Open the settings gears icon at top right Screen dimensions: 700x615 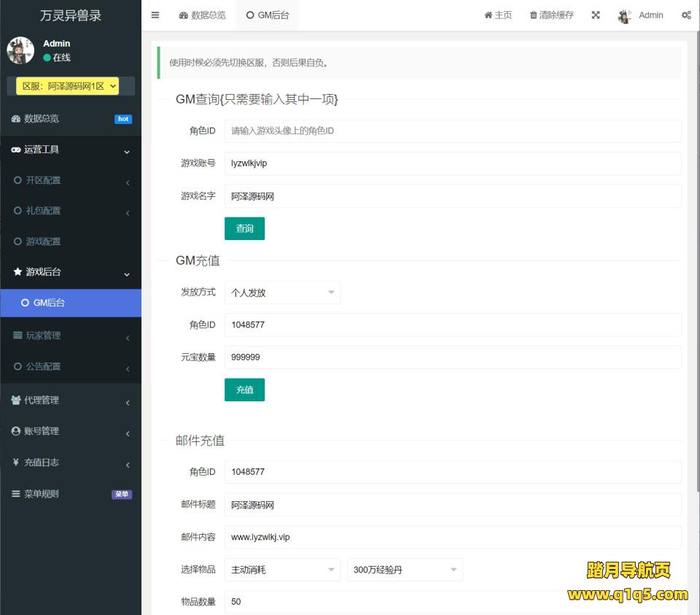tap(686, 15)
